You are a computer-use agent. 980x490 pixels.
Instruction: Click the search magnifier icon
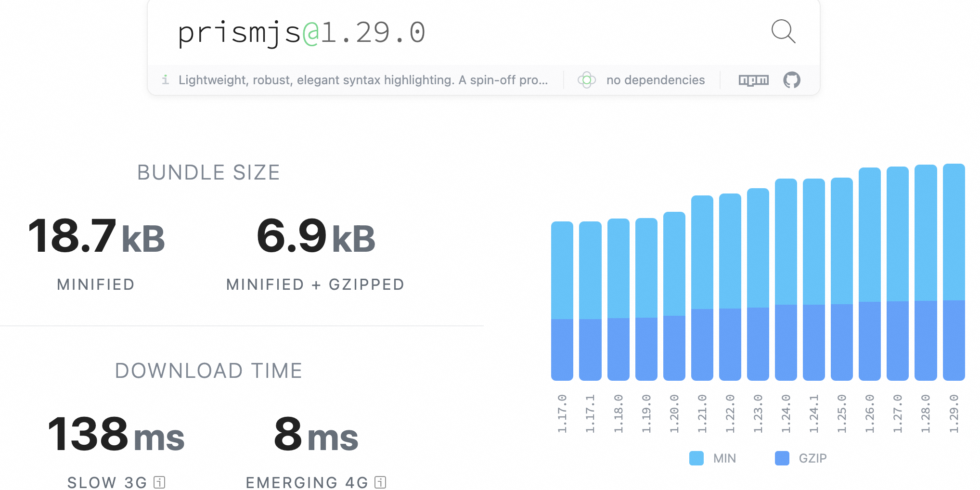783,32
